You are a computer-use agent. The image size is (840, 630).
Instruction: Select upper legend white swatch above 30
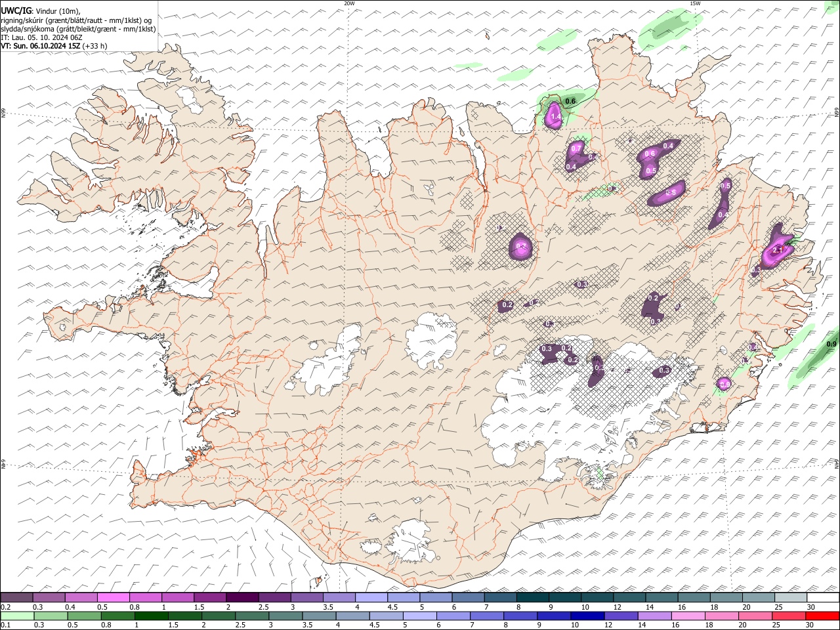(823, 597)
